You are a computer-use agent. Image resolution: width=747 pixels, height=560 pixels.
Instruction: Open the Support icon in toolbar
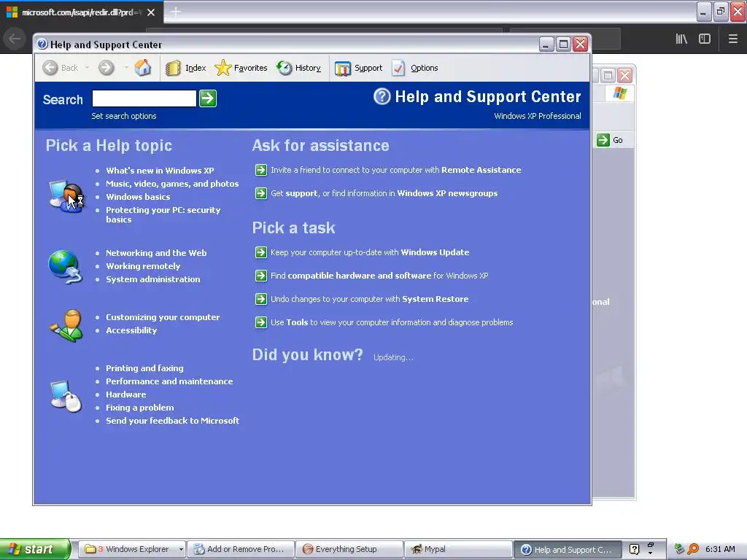coord(343,69)
